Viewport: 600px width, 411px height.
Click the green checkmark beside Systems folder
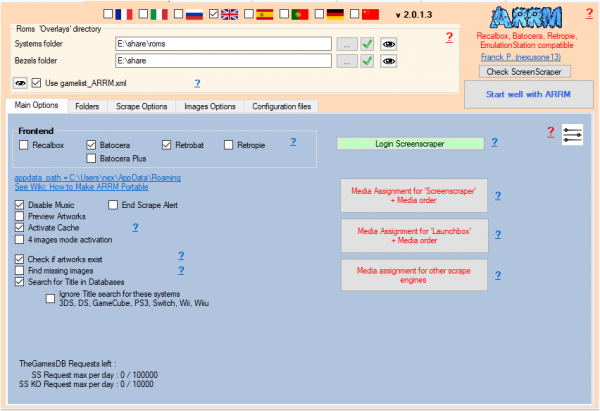pyautogui.click(x=367, y=44)
